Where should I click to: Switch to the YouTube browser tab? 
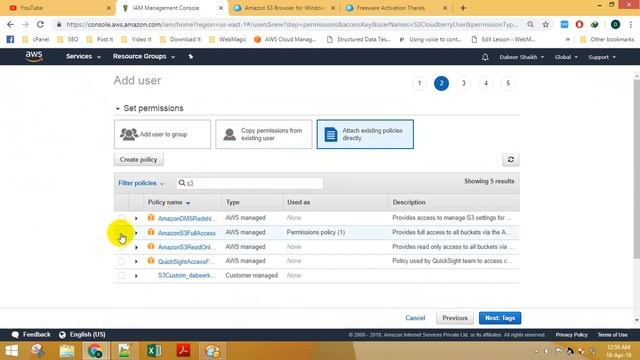click(58, 8)
